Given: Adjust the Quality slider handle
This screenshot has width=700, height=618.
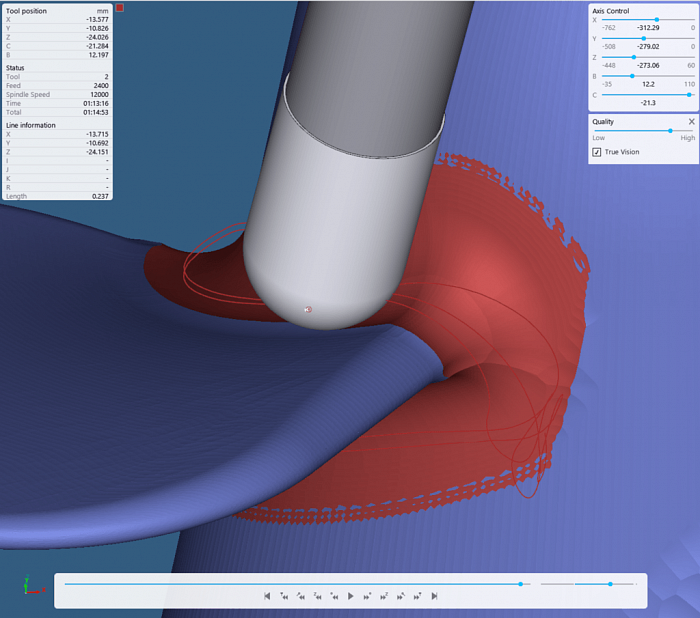Looking at the screenshot, I should click(670, 131).
